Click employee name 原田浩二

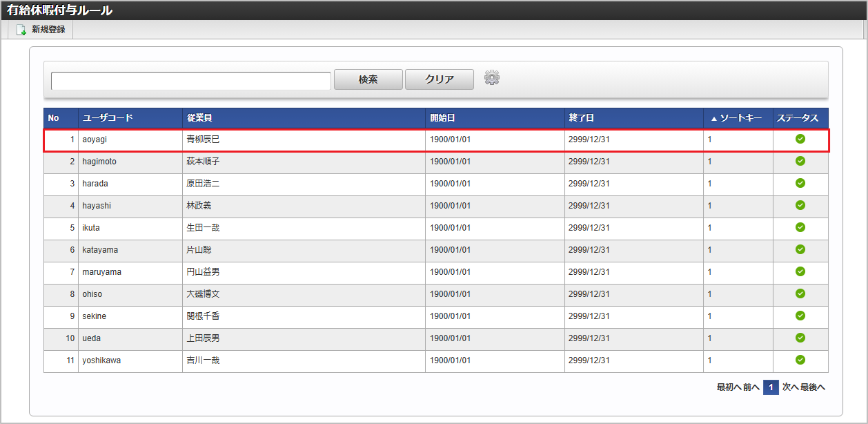(x=203, y=184)
